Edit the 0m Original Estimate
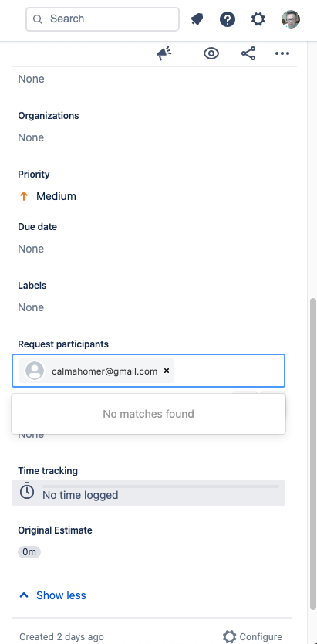 tap(29, 552)
